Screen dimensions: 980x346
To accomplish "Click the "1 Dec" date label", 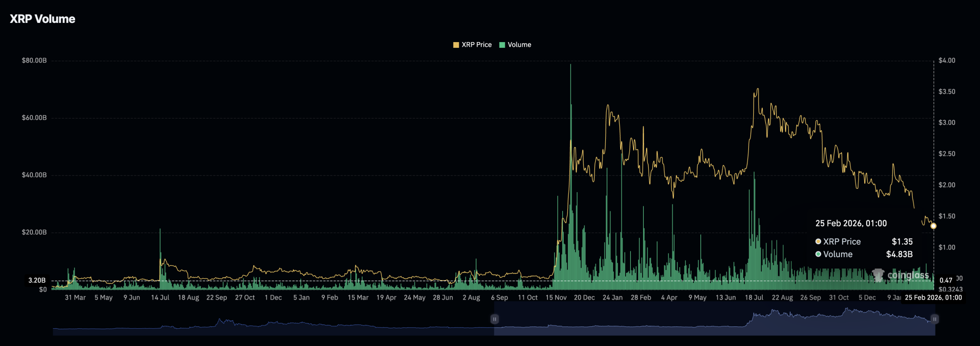I will pos(273,298).
